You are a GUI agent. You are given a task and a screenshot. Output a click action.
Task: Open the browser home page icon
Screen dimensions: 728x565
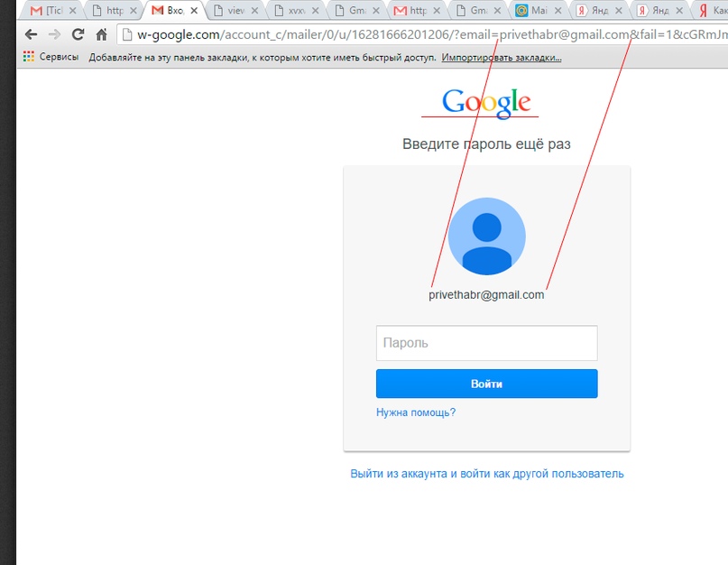tap(101, 34)
